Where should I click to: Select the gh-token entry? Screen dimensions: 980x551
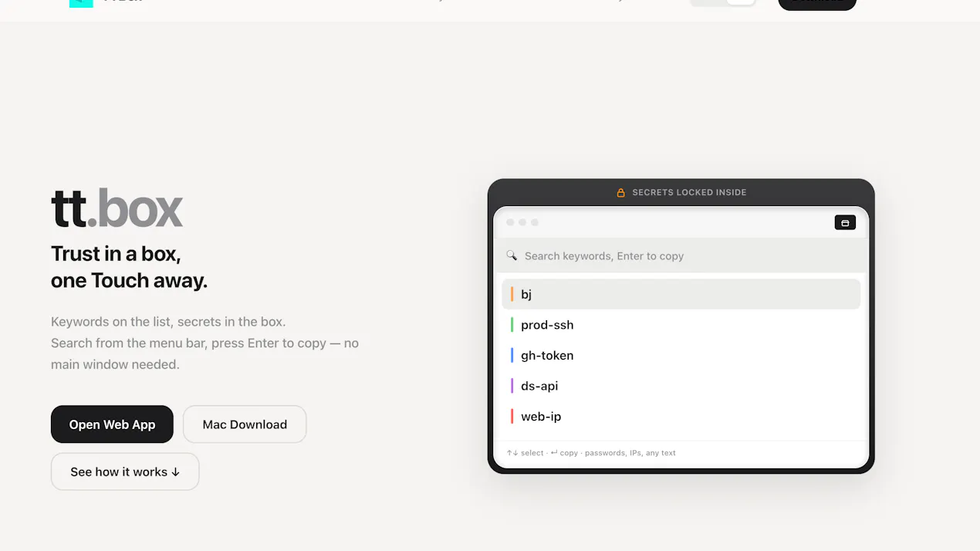(x=681, y=355)
